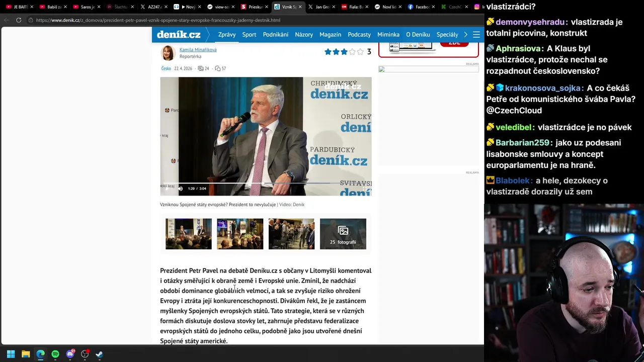Reload the page with the refresh icon
The width and height of the screenshot is (644, 362).
click(x=19, y=20)
